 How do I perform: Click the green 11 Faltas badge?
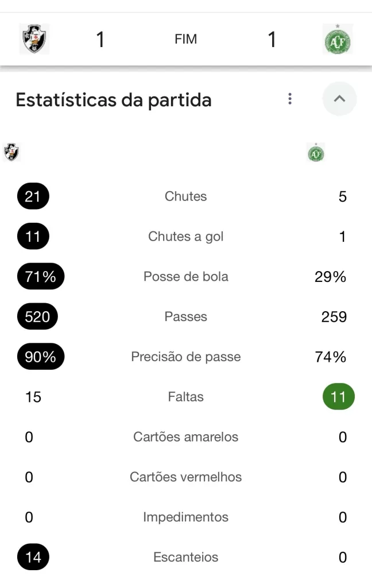pyautogui.click(x=339, y=397)
